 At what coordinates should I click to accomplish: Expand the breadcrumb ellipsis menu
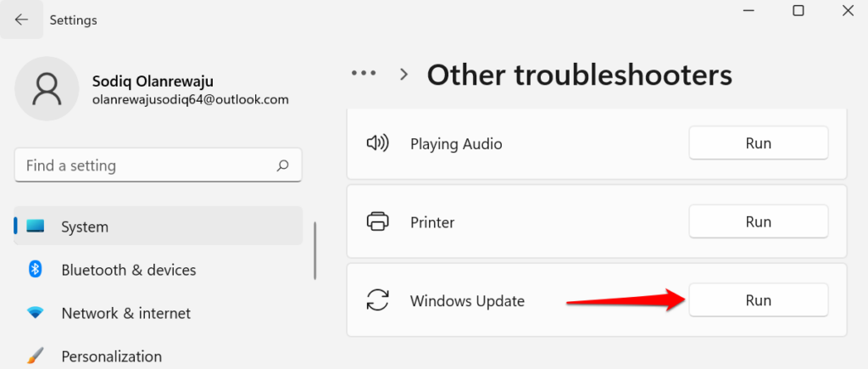click(x=364, y=74)
